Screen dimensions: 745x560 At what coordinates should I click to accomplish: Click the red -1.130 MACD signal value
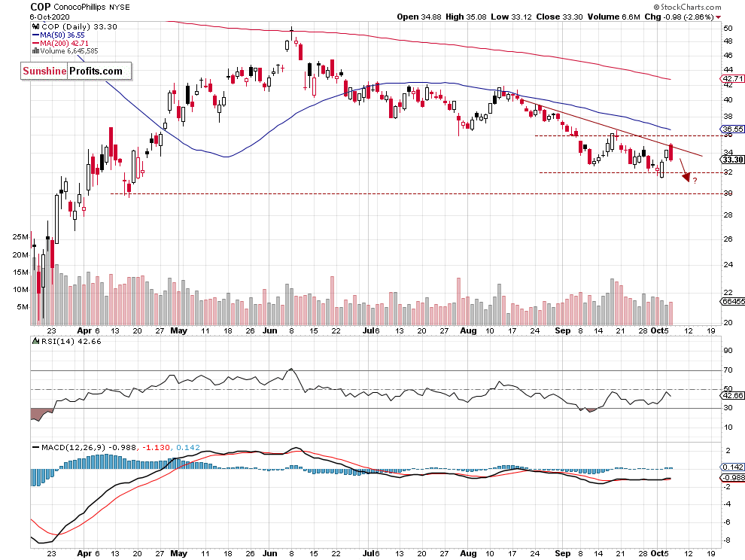coord(156,447)
